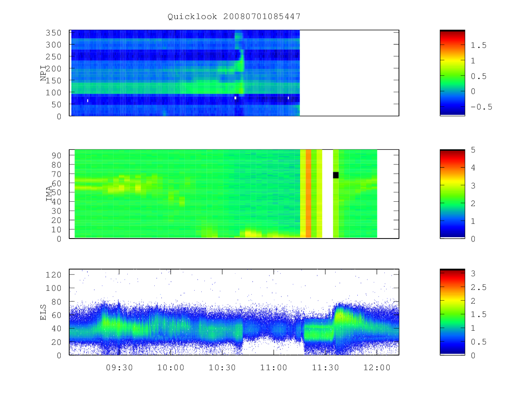Select the 09:30 time tick label
The height and width of the screenshot is (399, 532).
pyautogui.click(x=119, y=368)
